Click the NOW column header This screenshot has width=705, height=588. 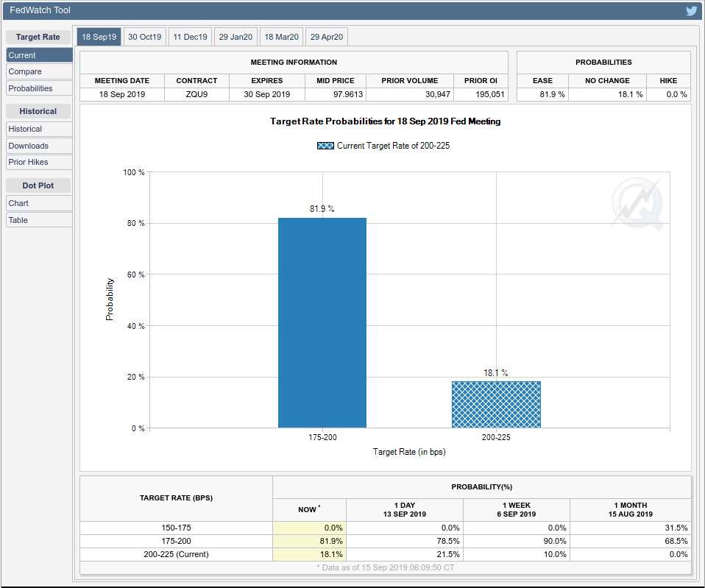tap(309, 510)
